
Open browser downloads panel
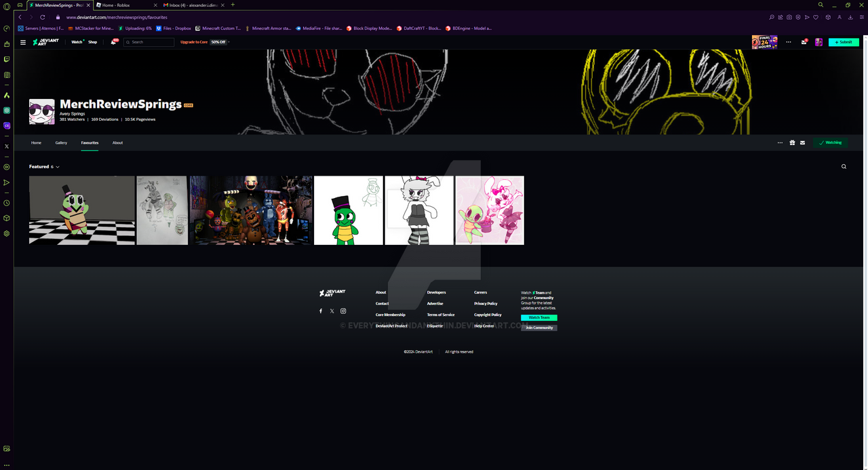click(852, 17)
